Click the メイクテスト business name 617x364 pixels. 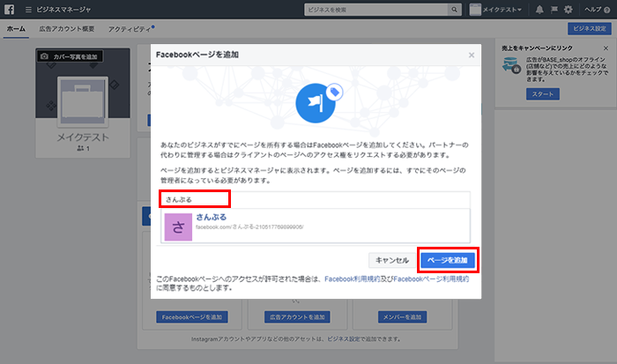point(83,137)
